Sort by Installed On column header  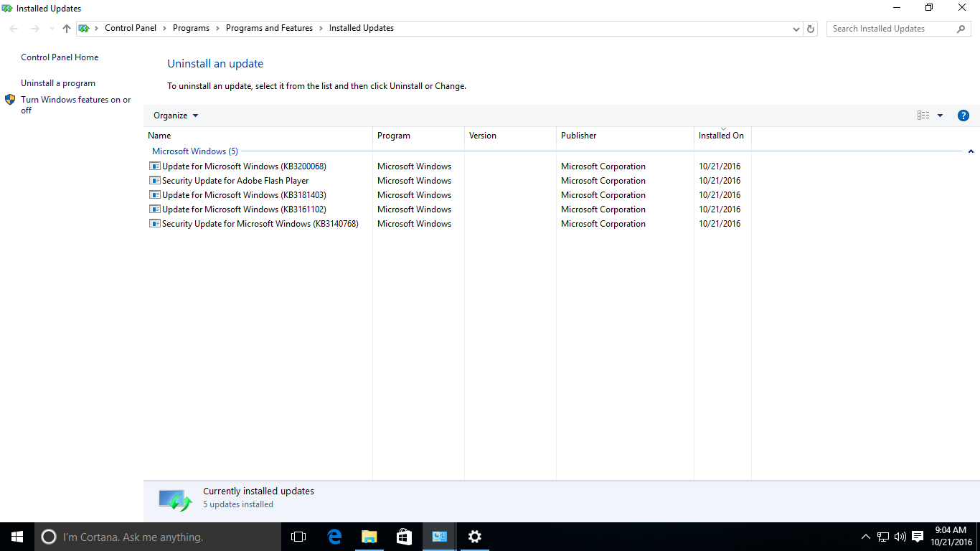tap(722, 136)
